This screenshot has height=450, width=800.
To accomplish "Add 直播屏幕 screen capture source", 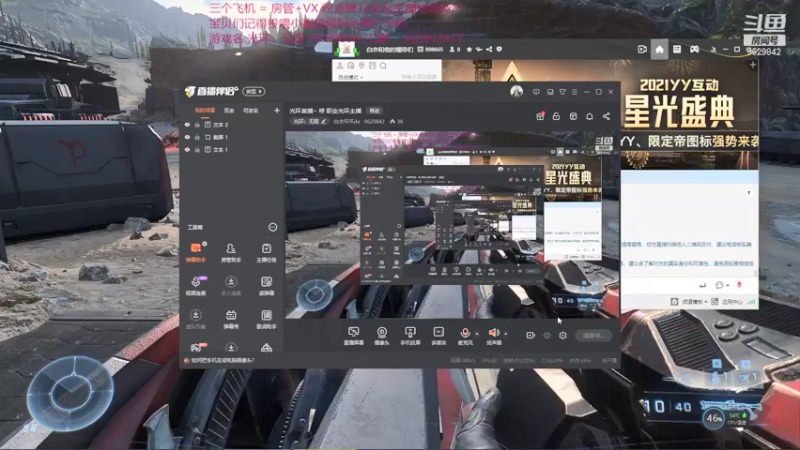I will tap(353, 336).
